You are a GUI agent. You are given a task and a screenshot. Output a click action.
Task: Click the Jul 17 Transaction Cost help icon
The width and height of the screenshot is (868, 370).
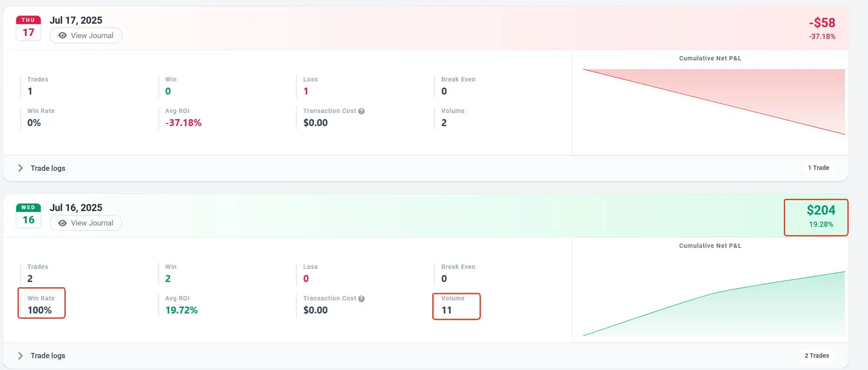(362, 111)
